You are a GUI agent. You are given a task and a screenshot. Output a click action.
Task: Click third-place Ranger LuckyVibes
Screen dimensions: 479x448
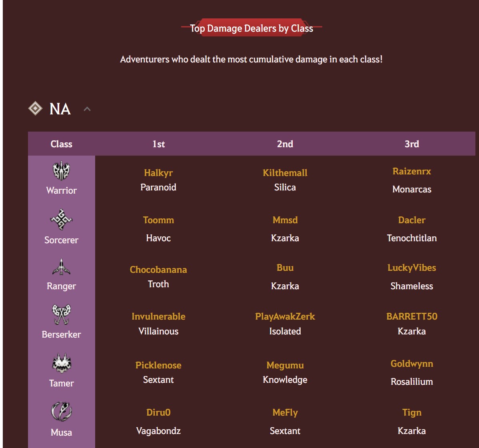pyautogui.click(x=411, y=268)
